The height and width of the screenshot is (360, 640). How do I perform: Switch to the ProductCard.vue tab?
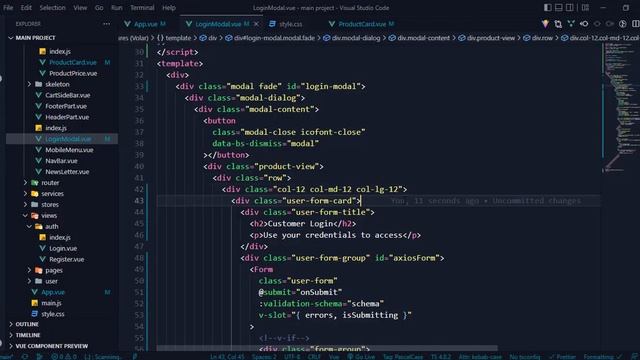[x=362, y=24]
